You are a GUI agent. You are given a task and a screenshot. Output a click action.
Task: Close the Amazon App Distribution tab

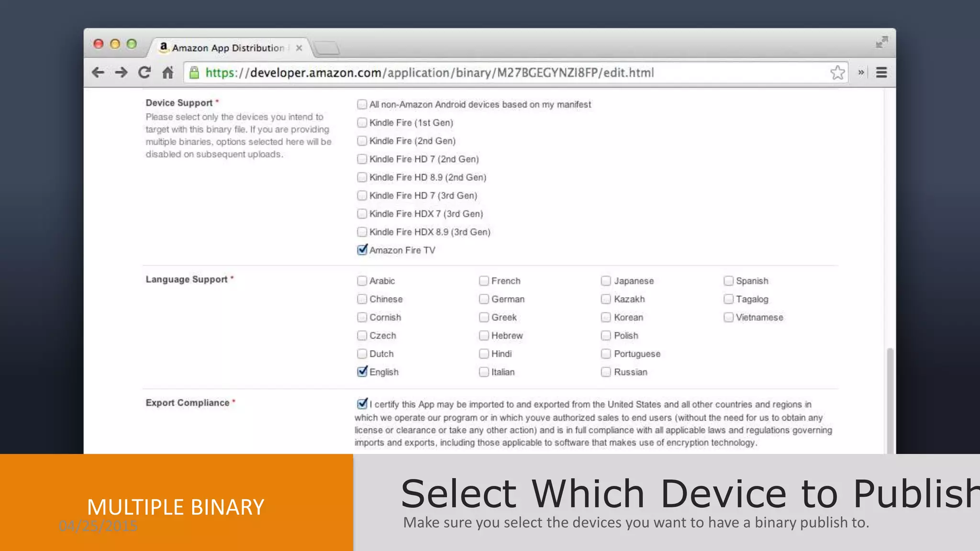(x=299, y=48)
